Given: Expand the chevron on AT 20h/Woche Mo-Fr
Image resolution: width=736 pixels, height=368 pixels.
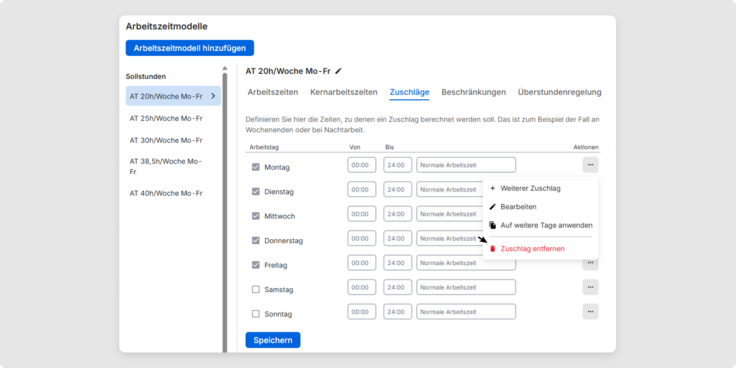Looking at the screenshot, I should [213, 96].
